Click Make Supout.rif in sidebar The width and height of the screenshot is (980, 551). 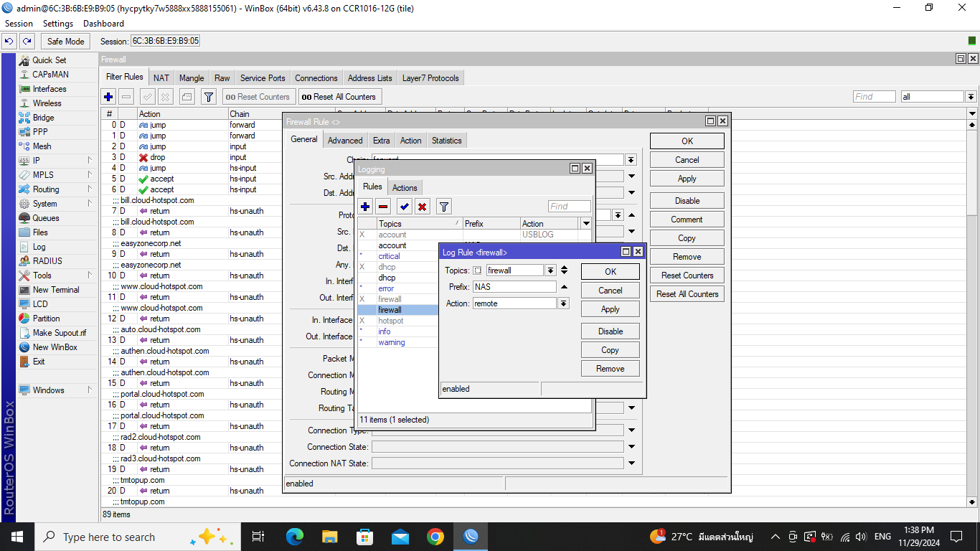(59, 333)
